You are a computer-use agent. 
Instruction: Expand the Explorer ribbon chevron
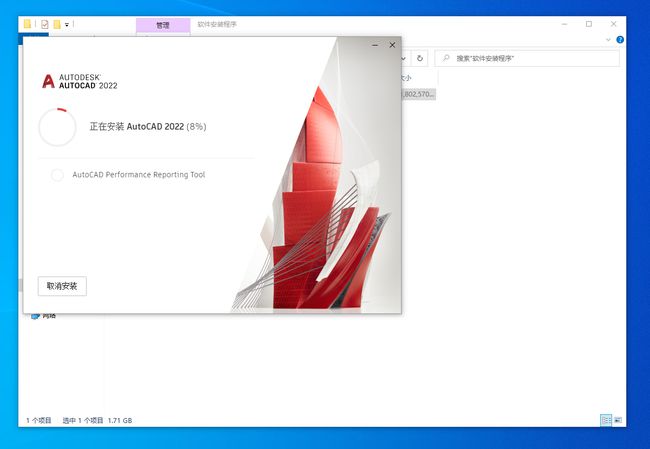click(x=608, y=40)
